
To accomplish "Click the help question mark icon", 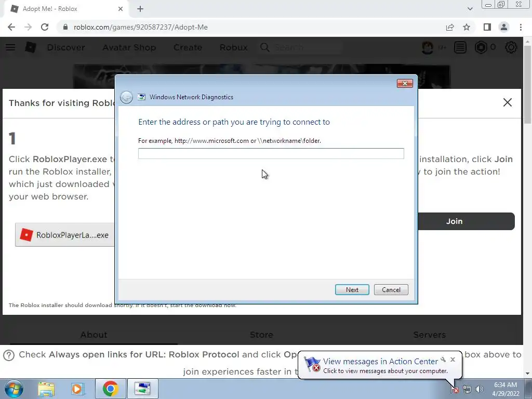I will (9, 355).
